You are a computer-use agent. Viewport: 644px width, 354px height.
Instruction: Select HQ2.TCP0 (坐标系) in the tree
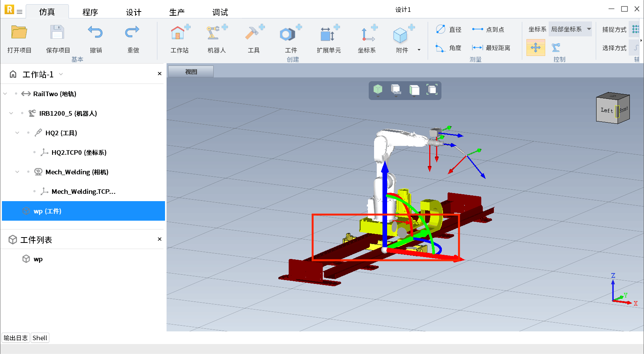[x=79, y=152]
